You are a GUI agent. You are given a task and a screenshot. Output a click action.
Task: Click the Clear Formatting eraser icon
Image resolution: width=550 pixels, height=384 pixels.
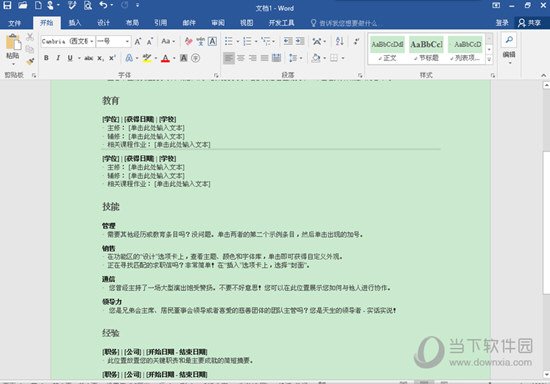188,41
